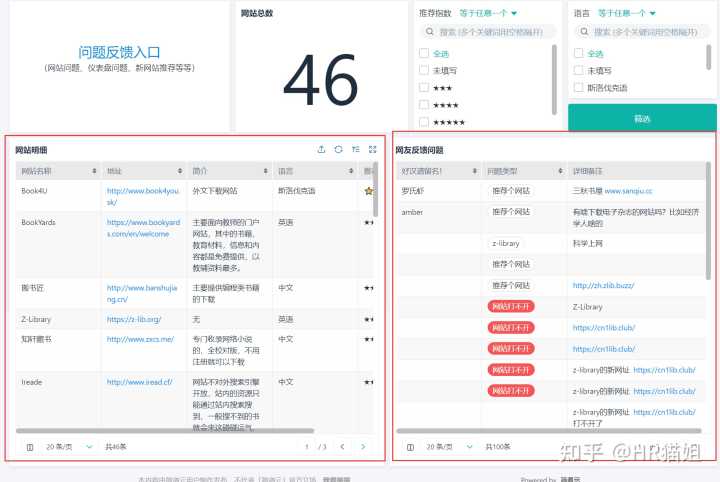Click the page number field in 网站明细 footer
This screenshot has width=720, height=482.
click(307, 447)
